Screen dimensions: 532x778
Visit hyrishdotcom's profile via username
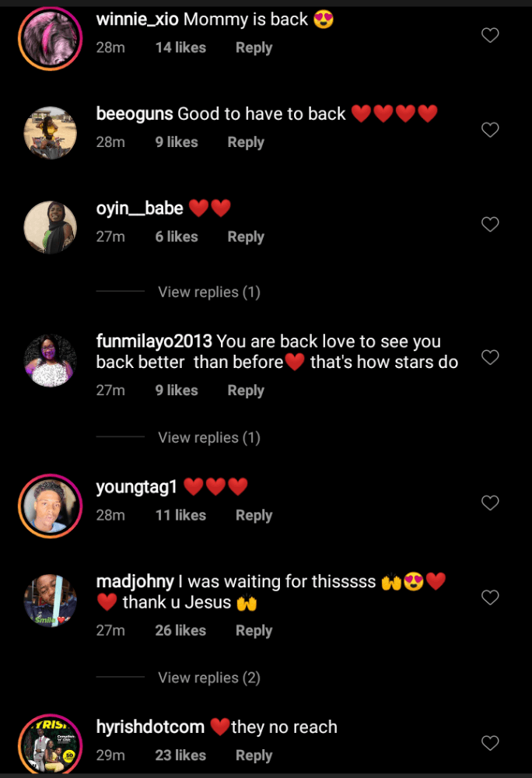pos(150,727)
